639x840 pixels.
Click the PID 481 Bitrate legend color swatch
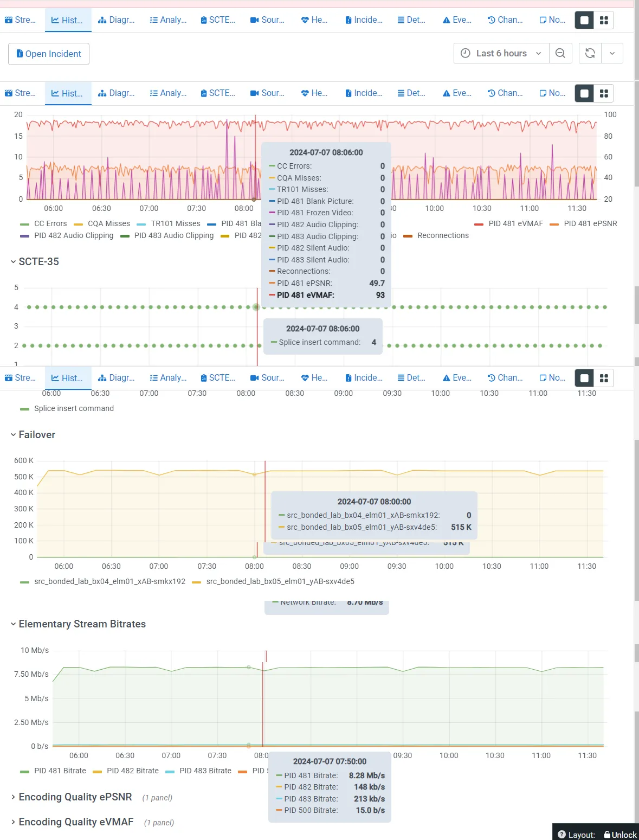24,771
